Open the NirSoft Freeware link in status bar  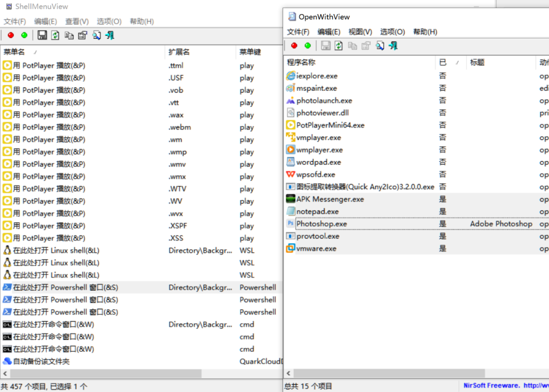coord(492,385)
